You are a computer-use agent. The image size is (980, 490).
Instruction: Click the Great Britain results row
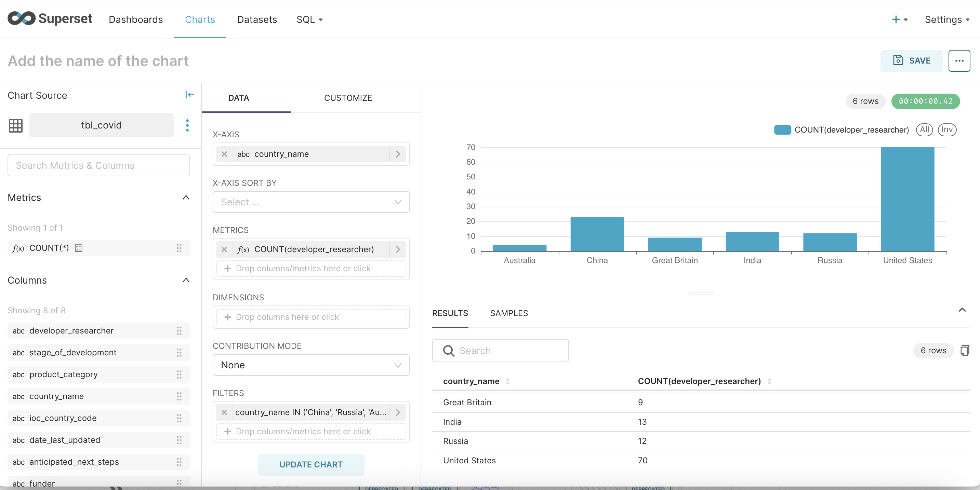pos(701,403)
